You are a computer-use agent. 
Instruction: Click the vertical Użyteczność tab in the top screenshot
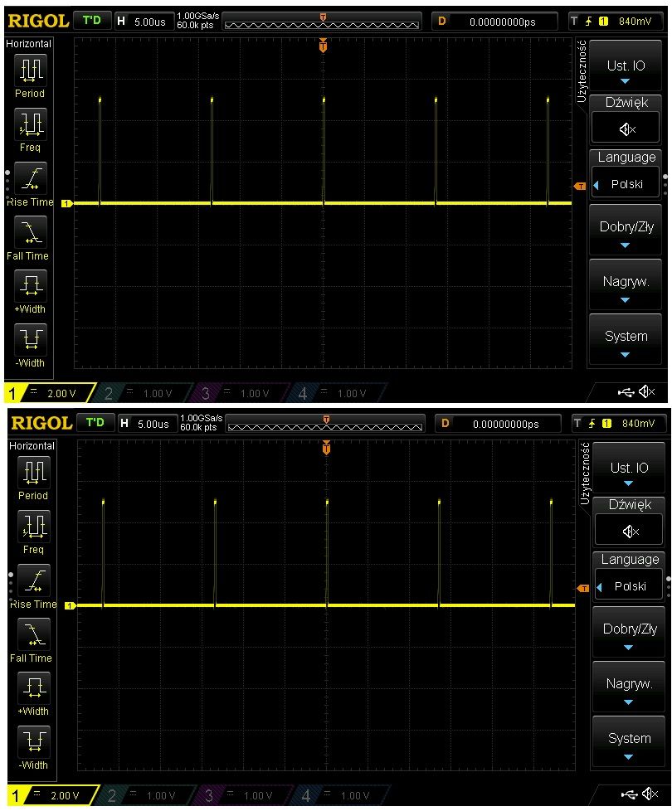pyautogui.click(x=582, y=71)
